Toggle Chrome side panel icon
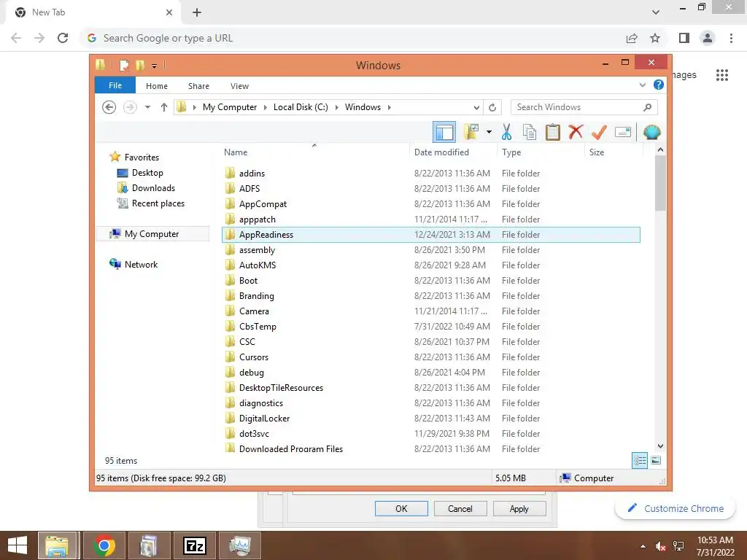 (x=684, y=38)
